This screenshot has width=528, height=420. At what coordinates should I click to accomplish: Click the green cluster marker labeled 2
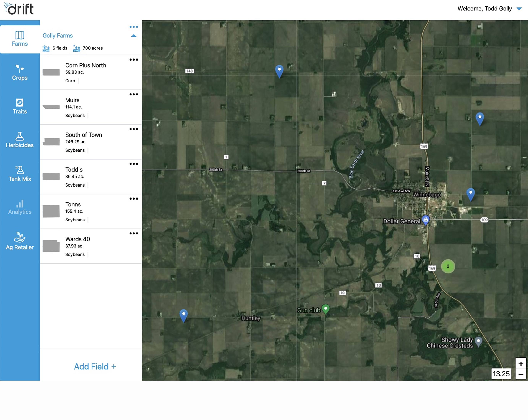[448, 266]
